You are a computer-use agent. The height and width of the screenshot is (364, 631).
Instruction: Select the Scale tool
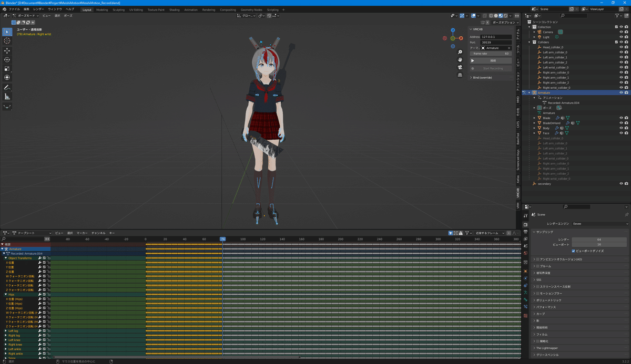tap(7, 69)
